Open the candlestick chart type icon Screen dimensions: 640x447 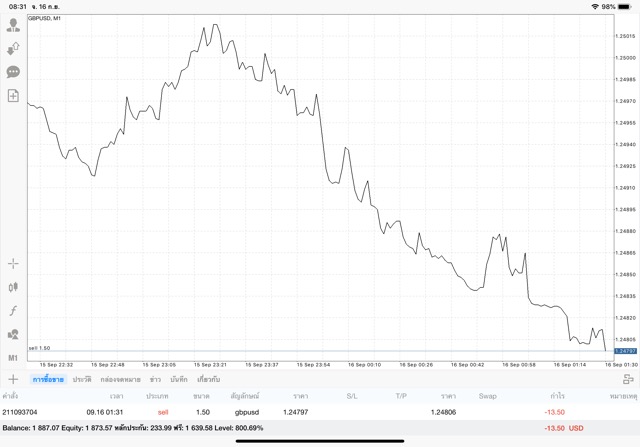[x=13, y=287]
